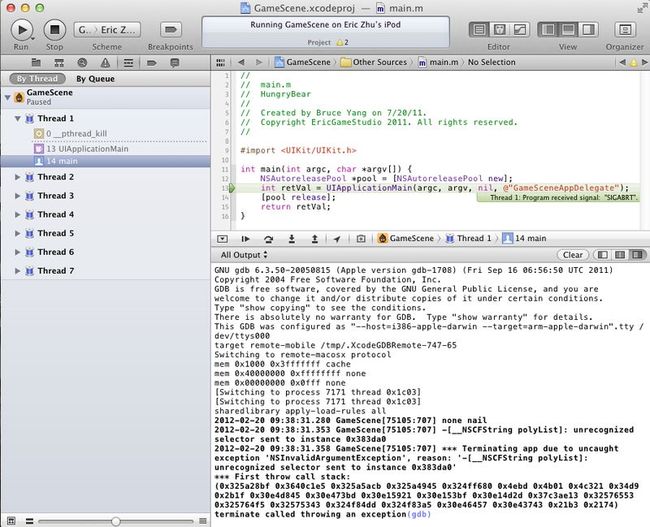Hide the debug area toggle icon
The image size is (650, 527).
(223, 239)
